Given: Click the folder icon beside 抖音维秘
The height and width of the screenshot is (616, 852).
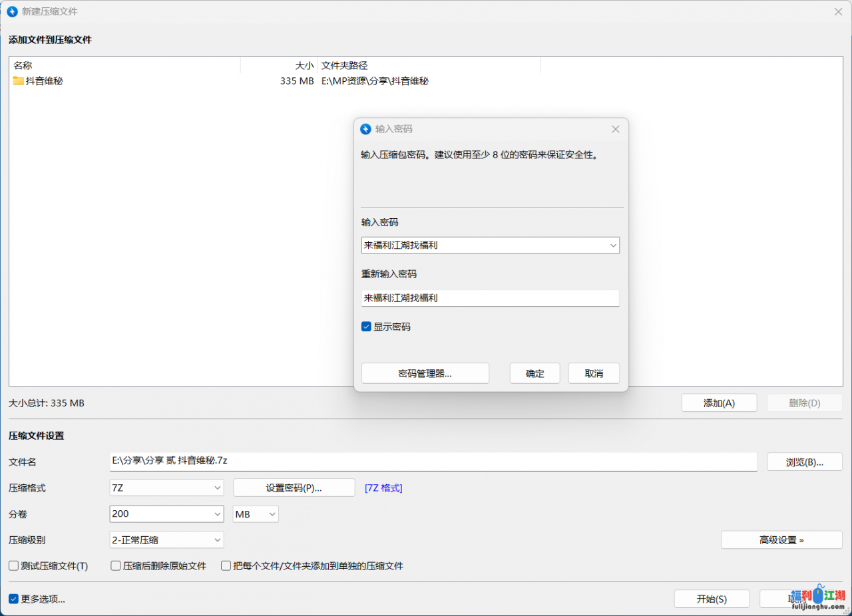Looking at the screenshot, I should click(x=17, y=80).
